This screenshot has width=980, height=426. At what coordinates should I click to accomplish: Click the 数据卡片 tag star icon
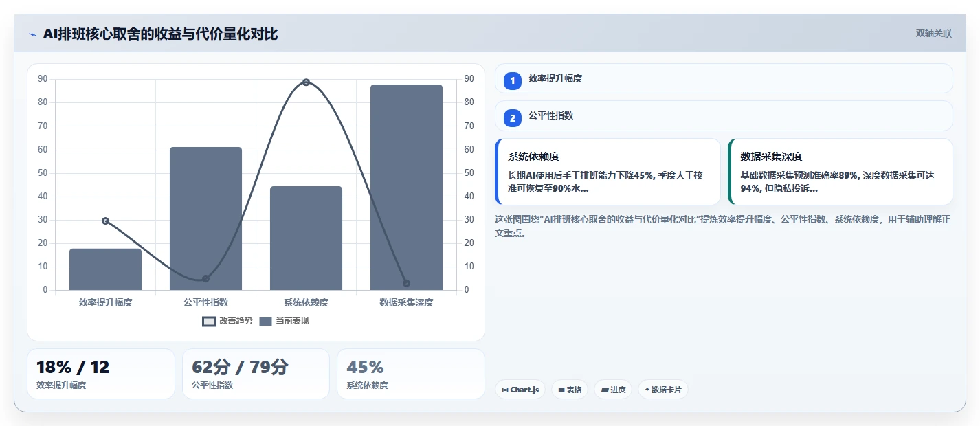pos(647,390)
